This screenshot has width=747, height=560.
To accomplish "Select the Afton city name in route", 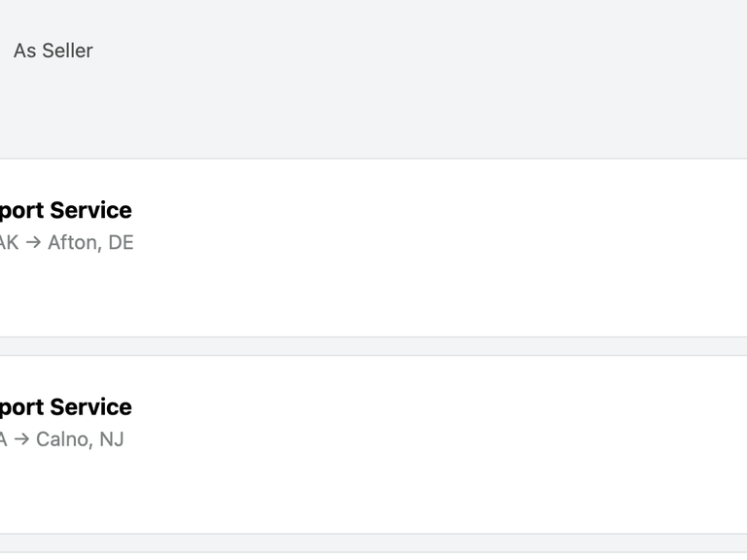I will pyautogui.click(x=74, y=243).
